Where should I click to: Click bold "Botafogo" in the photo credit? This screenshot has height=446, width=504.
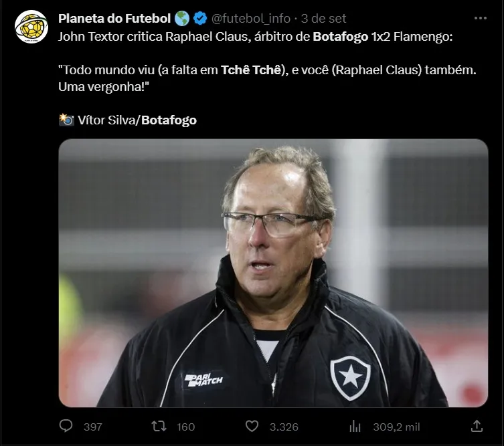[169, 120]
